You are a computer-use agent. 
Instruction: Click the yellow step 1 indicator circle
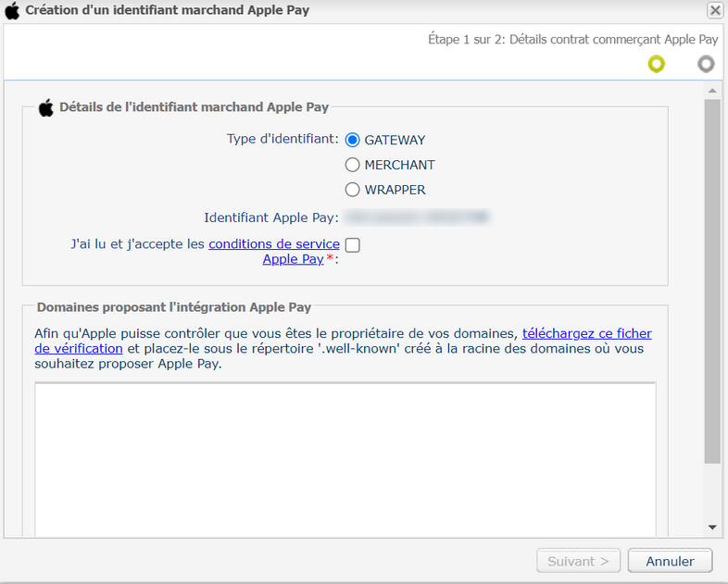tap(657, 64)
